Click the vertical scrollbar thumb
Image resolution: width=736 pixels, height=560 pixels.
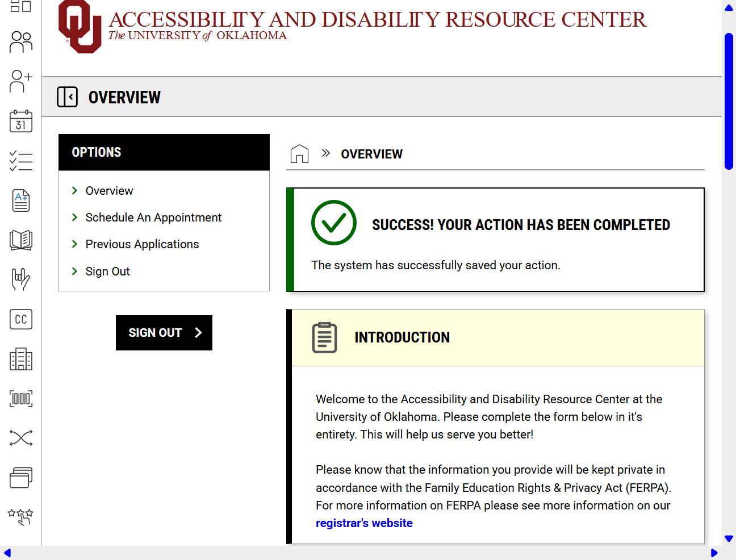tap(729, 101)
